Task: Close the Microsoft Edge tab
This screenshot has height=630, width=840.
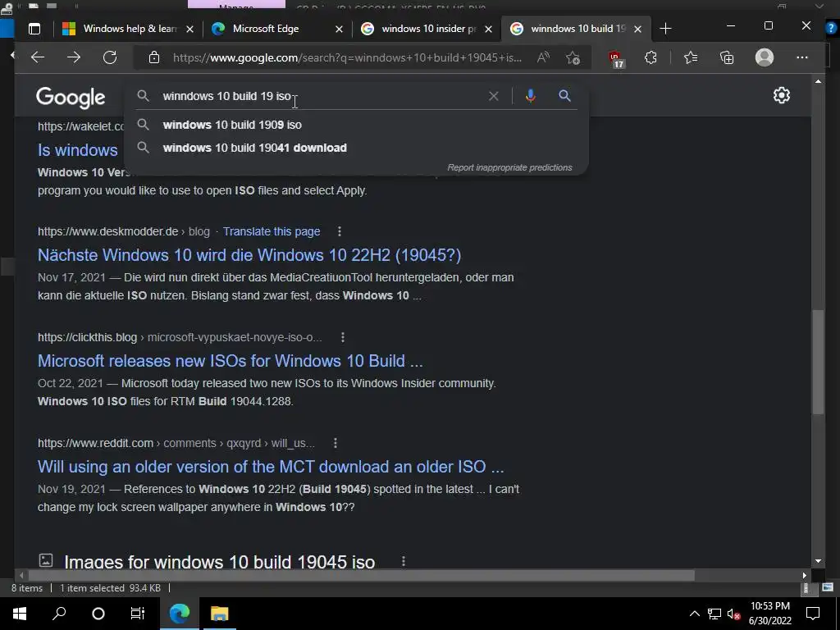Action: tap(339, 29)
